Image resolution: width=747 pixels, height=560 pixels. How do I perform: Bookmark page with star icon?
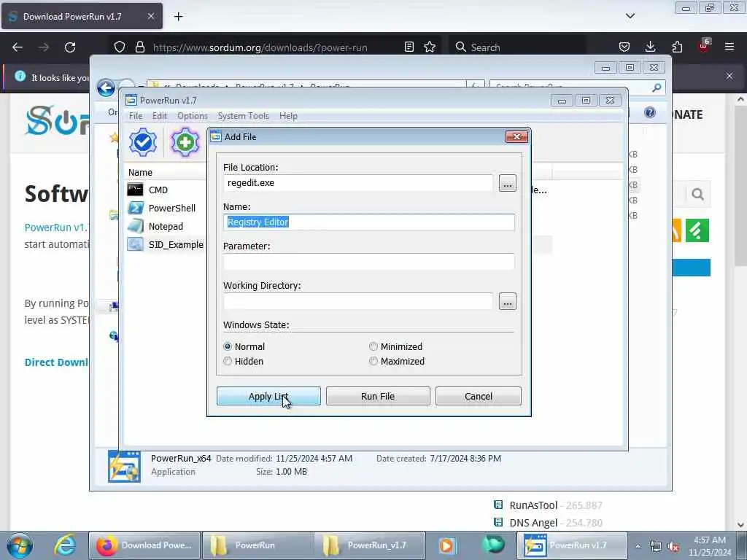[430, 47]
